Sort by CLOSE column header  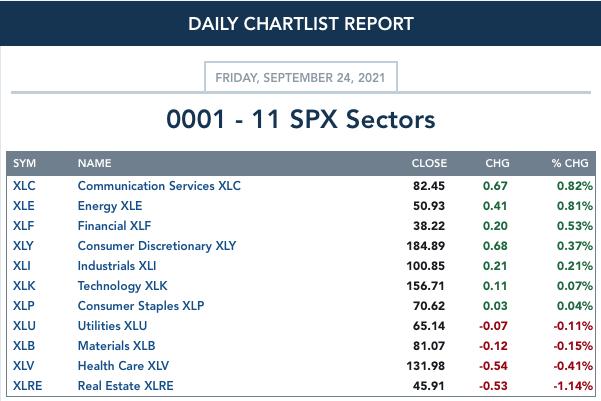point(429,163)
